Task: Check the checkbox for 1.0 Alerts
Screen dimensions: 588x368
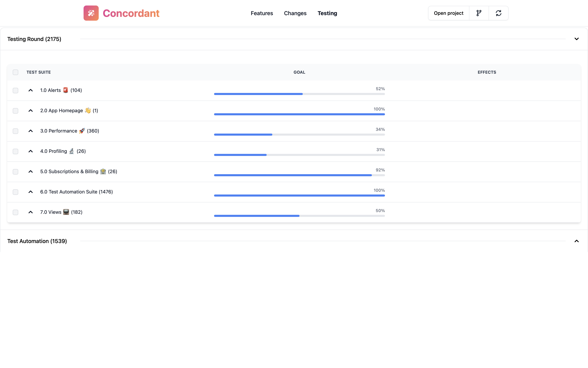Action: point(15,90)
